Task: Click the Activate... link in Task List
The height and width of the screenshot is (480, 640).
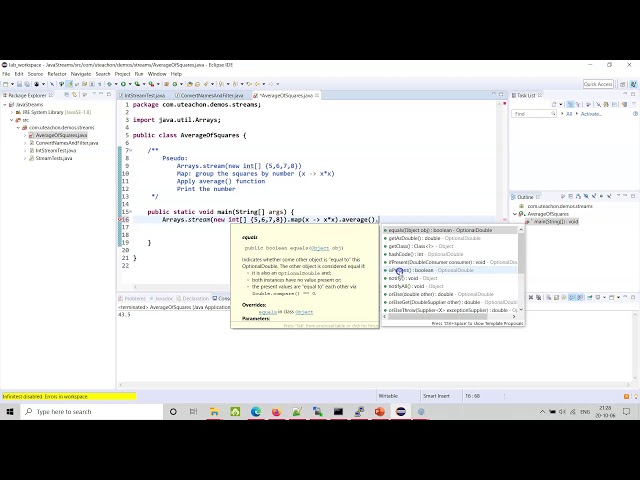Action: point(591,114)
